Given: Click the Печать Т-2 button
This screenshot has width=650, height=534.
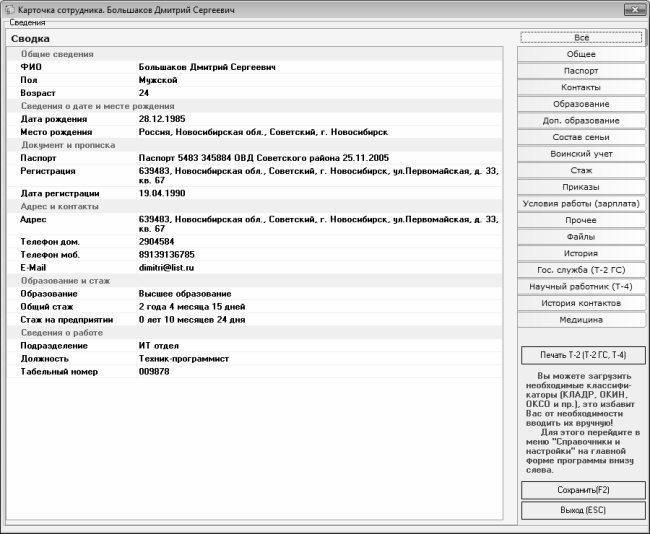Looking at the screenshot, I should pos(581,355).
